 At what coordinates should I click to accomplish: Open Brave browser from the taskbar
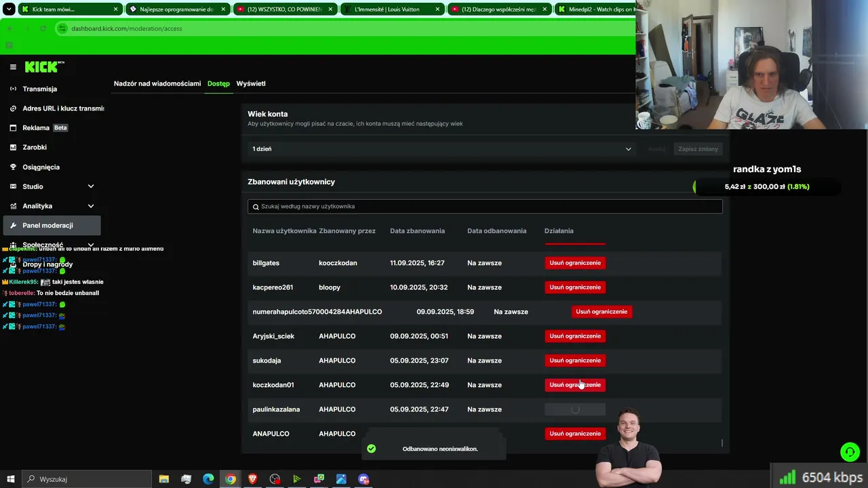[x=252, y=479]
